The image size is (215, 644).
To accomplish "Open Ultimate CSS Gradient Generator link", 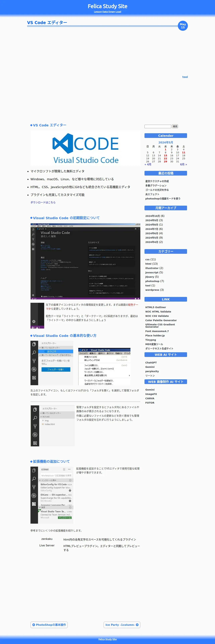I will click(x=160, y=326).
